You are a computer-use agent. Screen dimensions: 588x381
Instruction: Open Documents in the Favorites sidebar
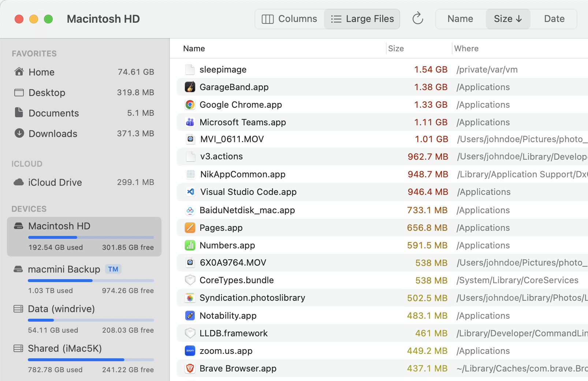click(84, 113)
